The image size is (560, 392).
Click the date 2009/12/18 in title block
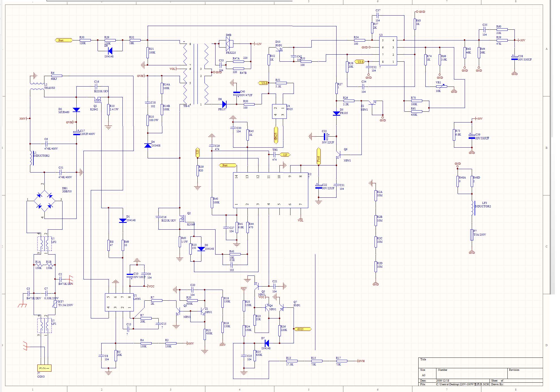click(x=443, y=381)
